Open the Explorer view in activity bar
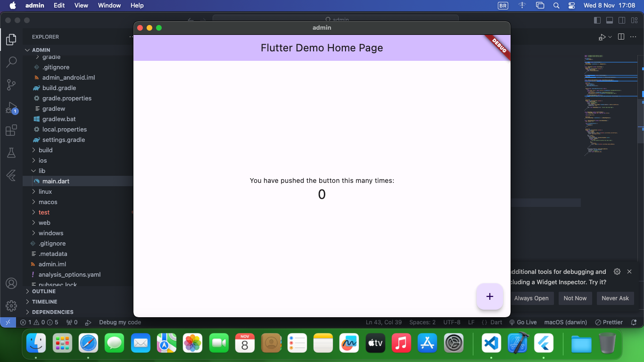 11,40
